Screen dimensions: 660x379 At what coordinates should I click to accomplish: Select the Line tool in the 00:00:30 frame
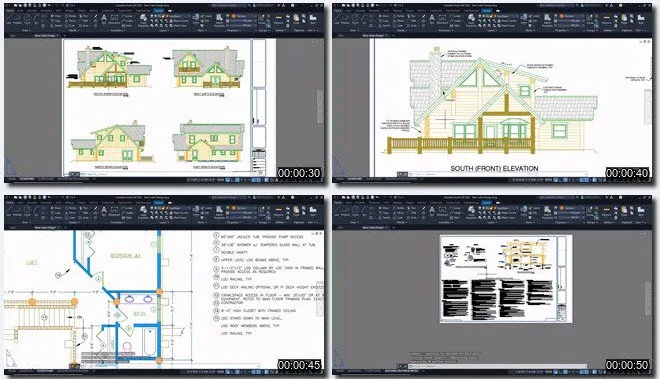(x=8, y=18)
